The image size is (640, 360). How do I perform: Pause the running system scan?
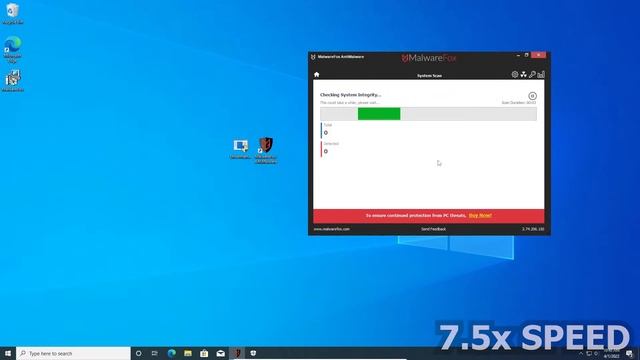tap(532, 96)
